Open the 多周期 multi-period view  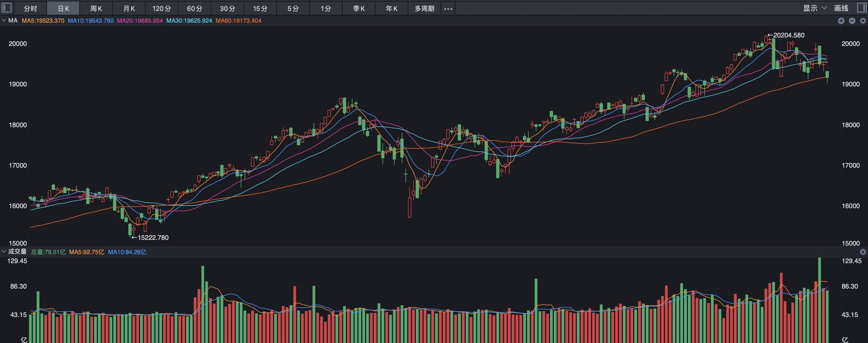pos(424,8)
